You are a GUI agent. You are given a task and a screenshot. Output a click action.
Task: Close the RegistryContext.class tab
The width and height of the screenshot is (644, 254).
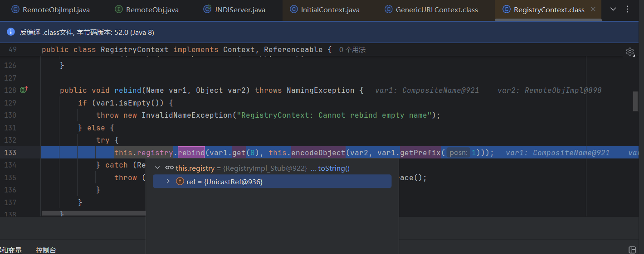pyautogui.click(x=593, y=10)
